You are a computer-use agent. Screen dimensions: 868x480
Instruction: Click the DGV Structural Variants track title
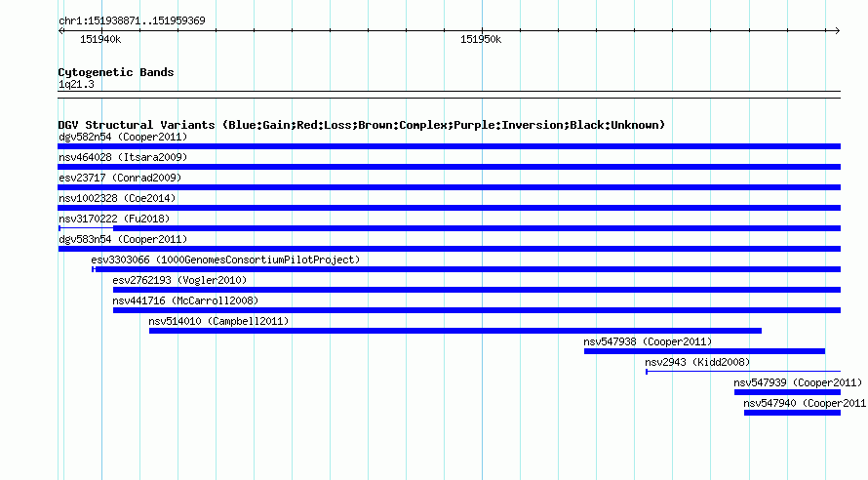click(361, 125)
